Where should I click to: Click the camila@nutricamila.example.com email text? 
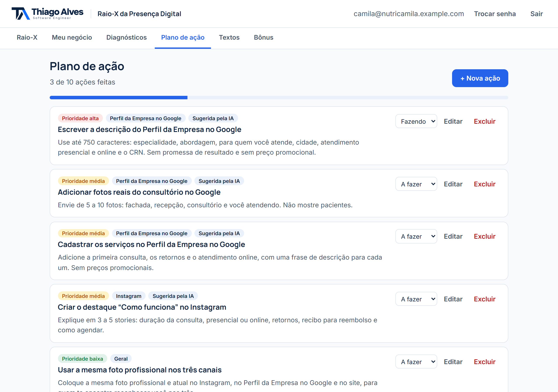click(409, 14)
